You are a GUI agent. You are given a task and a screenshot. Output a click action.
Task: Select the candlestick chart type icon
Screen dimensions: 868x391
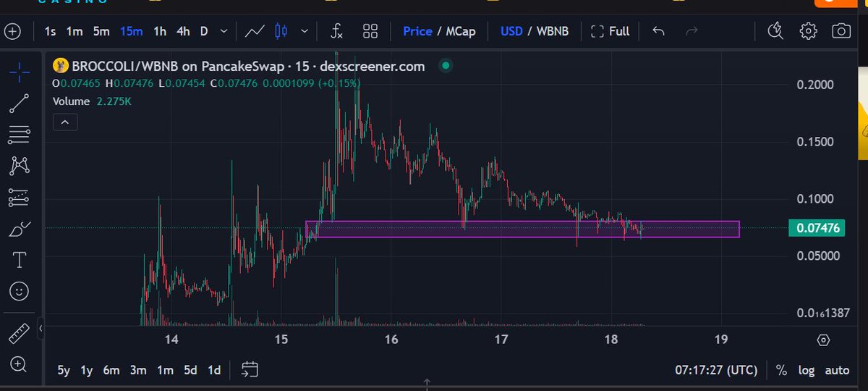[281, 32]
